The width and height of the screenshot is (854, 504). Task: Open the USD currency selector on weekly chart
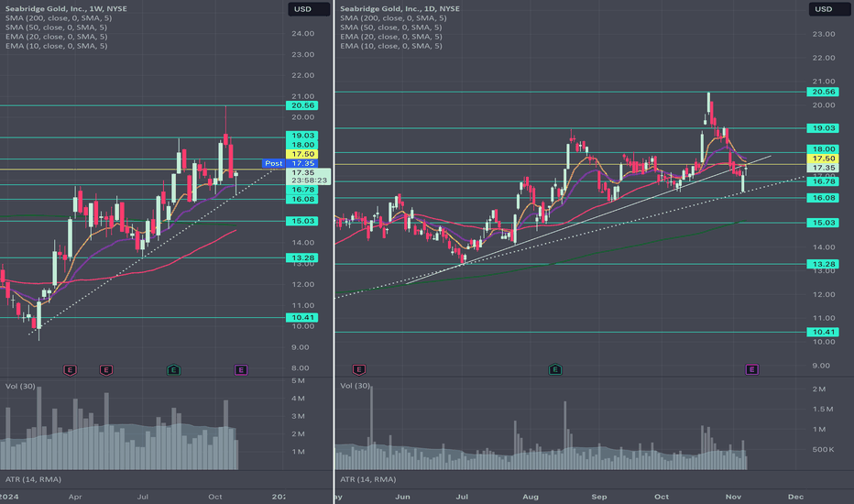(308, 9)
